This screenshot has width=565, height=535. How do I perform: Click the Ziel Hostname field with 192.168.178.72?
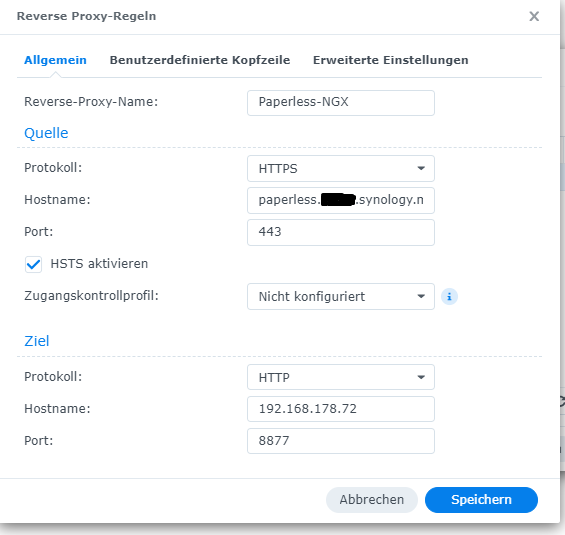(x=341, y=409)
